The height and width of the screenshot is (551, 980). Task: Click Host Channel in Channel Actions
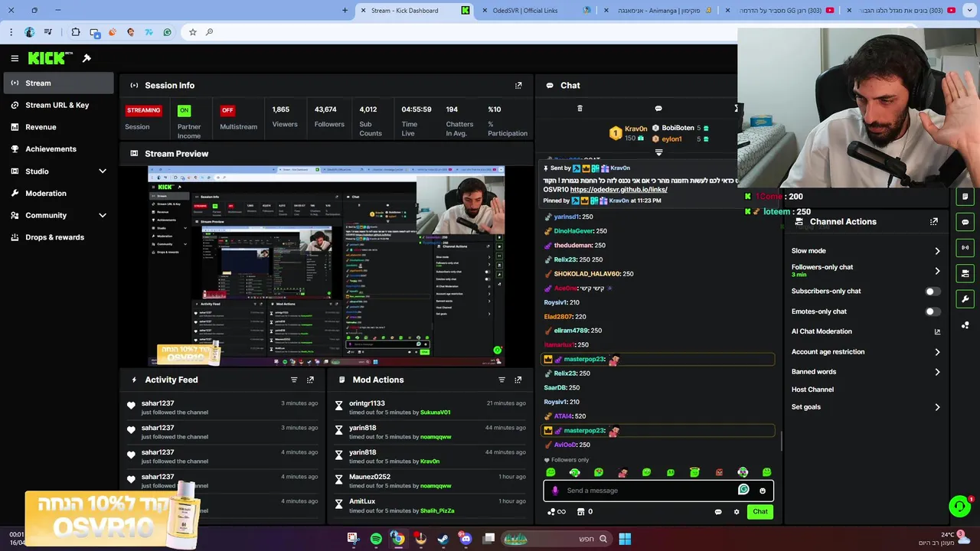click(812, 390)
